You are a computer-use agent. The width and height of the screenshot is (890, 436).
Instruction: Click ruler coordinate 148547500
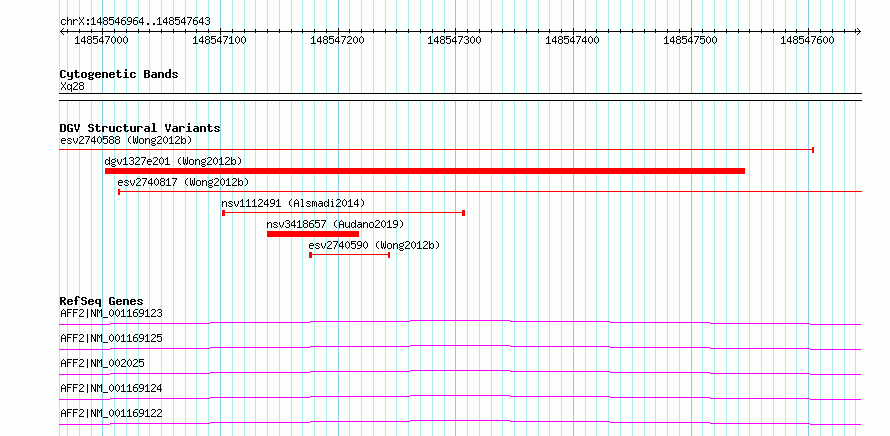click(690, 40)
